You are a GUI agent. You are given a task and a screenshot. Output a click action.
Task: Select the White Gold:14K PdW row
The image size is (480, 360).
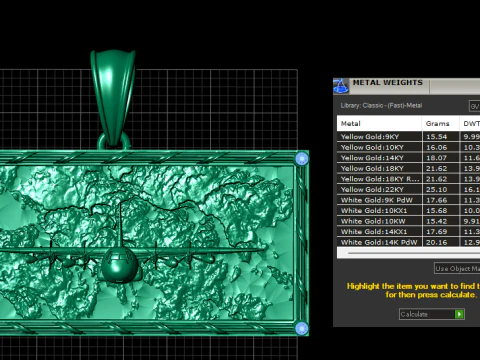click(409, 242)
